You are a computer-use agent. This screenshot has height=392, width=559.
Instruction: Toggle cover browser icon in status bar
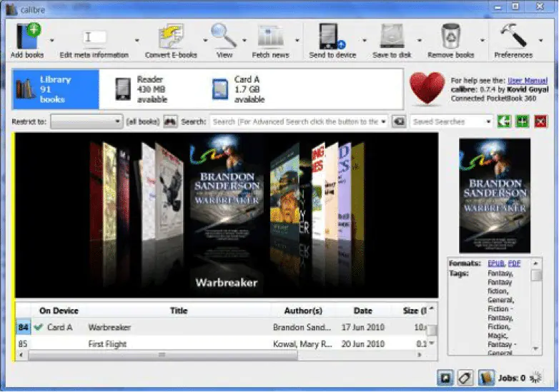pos(445,378)
